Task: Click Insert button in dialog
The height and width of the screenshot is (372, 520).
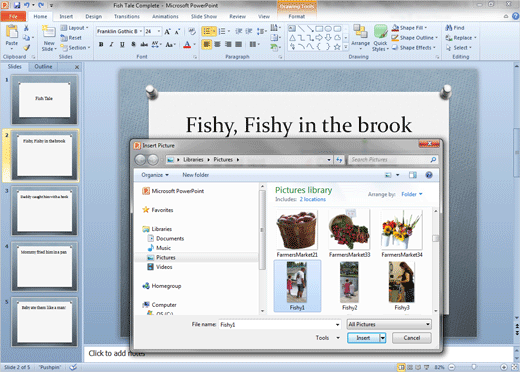Action: [363, 338]
